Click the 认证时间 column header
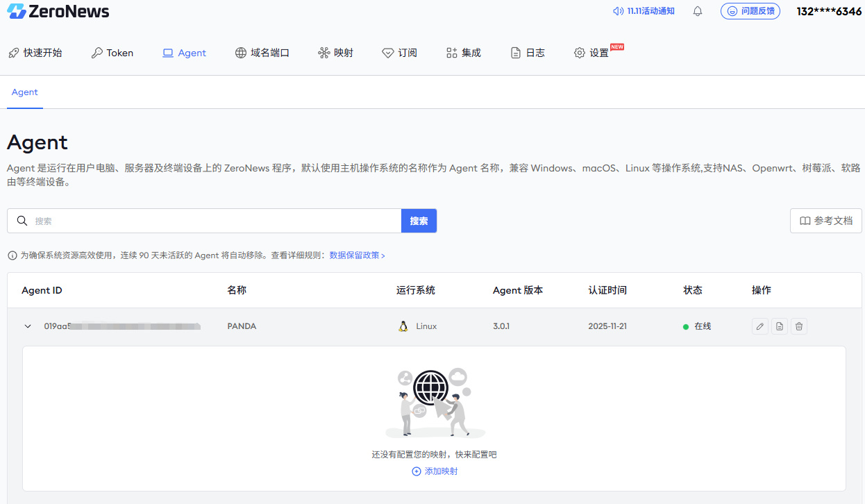865x504 pixels. pyautogui.click(x=607, y=290)
